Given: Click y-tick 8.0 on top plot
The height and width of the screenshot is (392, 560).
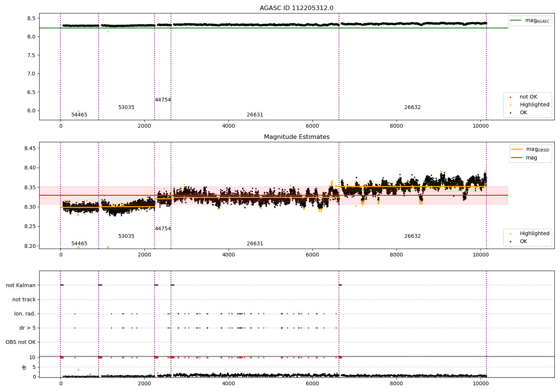Looking at the screenshot, I should pyautogui.click(x=31, y=37).
